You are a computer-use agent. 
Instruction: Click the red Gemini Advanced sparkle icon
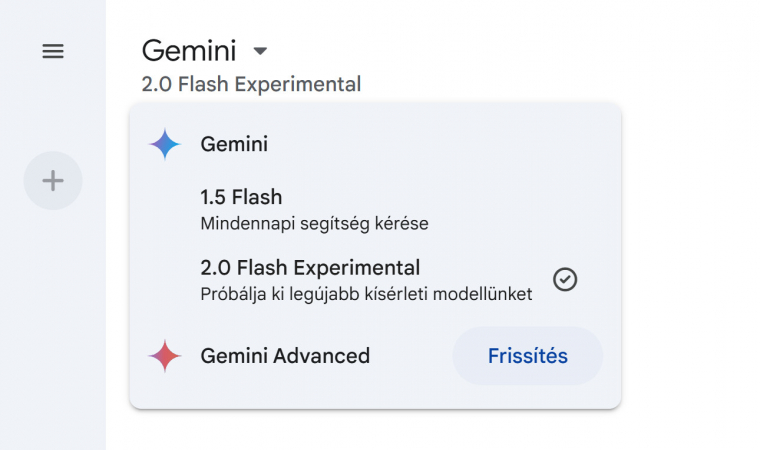(165, 356)
